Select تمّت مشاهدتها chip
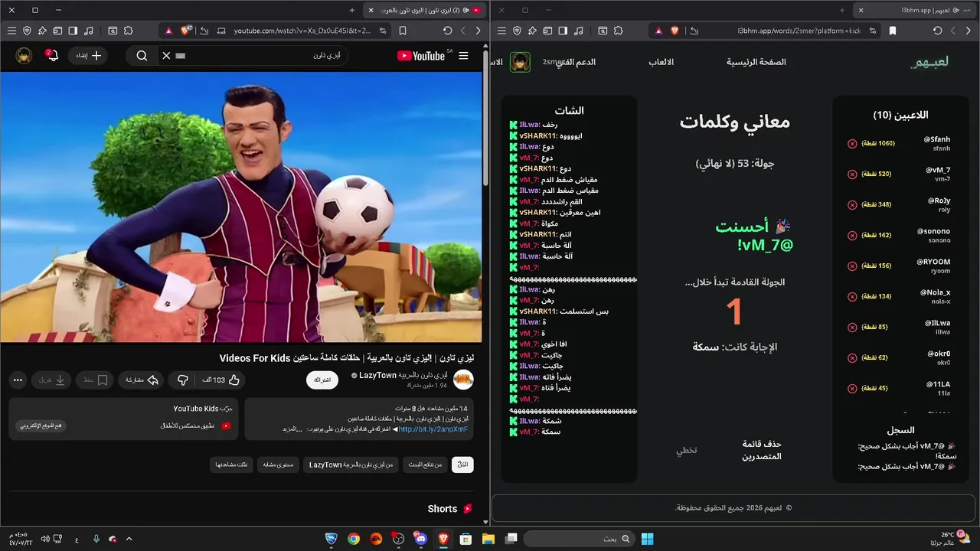The height and width of the screenshot is (551, 980). (231, 465)
